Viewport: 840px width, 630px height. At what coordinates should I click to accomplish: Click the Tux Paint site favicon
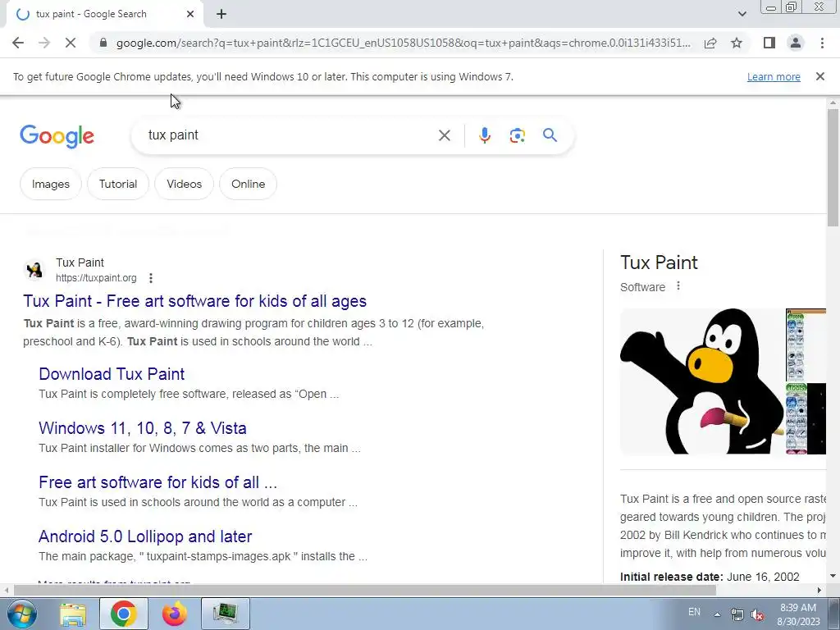tap(34, 270)
